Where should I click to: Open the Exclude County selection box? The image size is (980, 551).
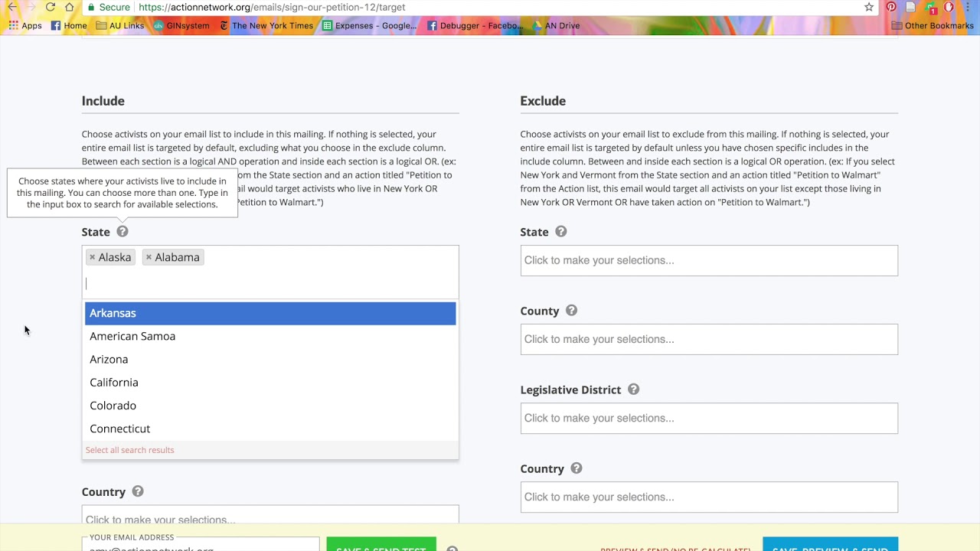click(x=709, y=339)
